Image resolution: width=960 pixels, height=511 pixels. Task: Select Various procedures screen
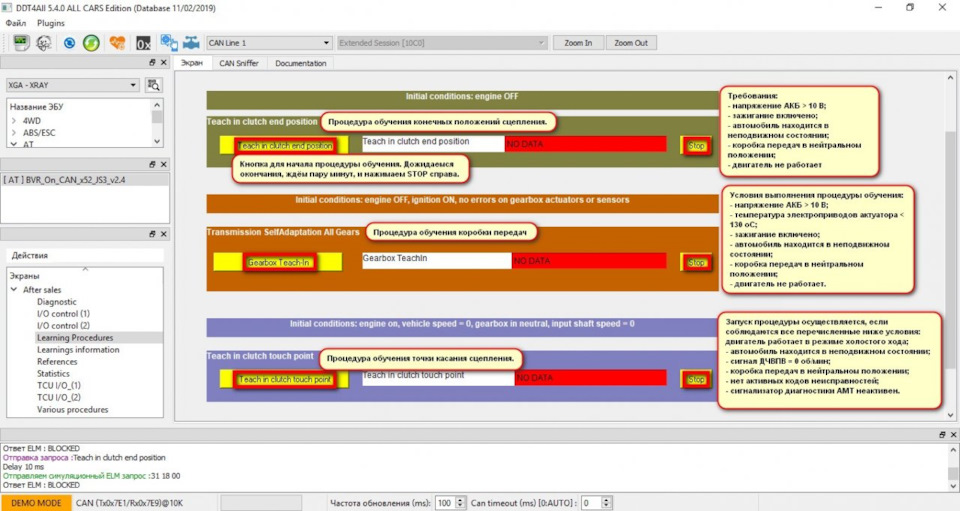tap(72, 409)
